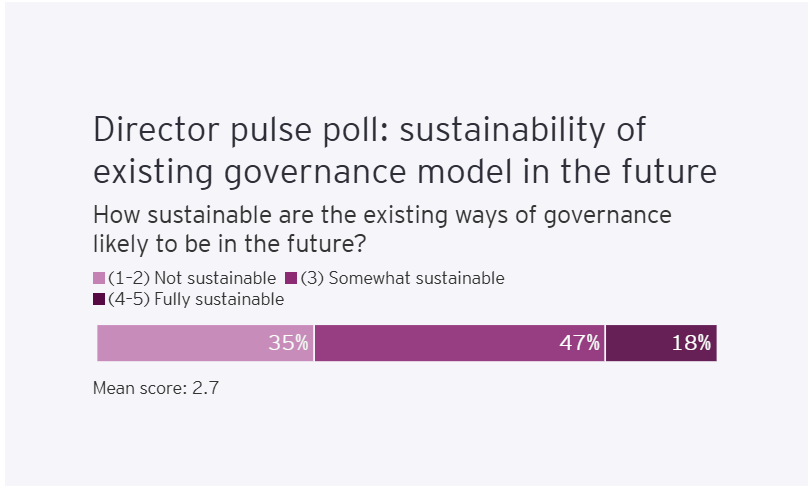Click the middle Somewhat sustainable bar segment
Image resolution: width=812 pixels, height=491 pixels.
coord(440,343)
